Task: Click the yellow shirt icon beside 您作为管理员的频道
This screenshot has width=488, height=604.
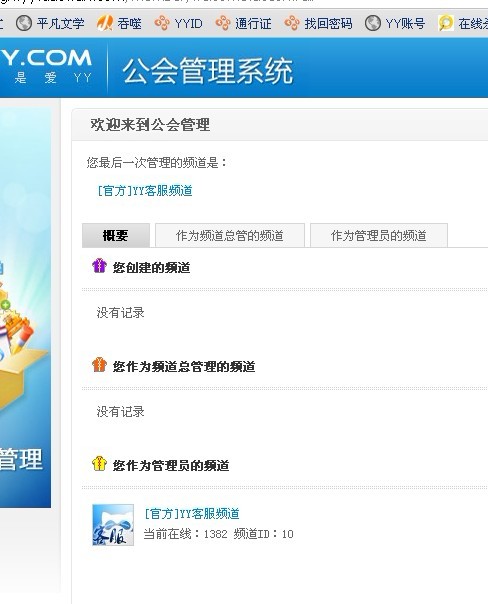Action: click(x=99, y=463)
